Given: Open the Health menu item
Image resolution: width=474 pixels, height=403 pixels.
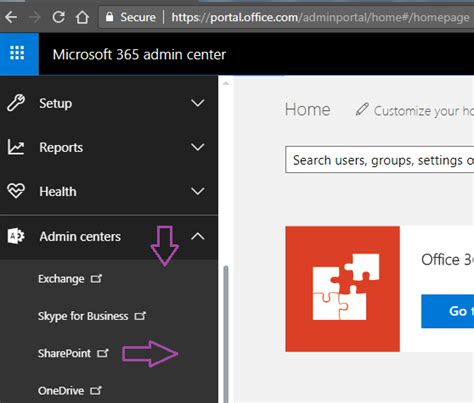Looking at the screenshot, I should [109, 191].
